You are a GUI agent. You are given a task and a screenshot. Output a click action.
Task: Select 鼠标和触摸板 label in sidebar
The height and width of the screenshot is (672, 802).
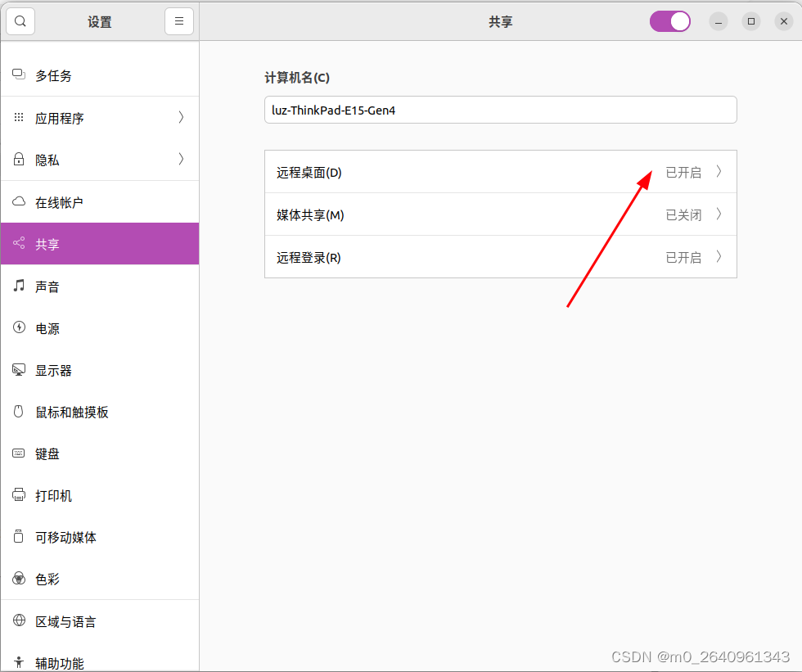coord(72,412)
